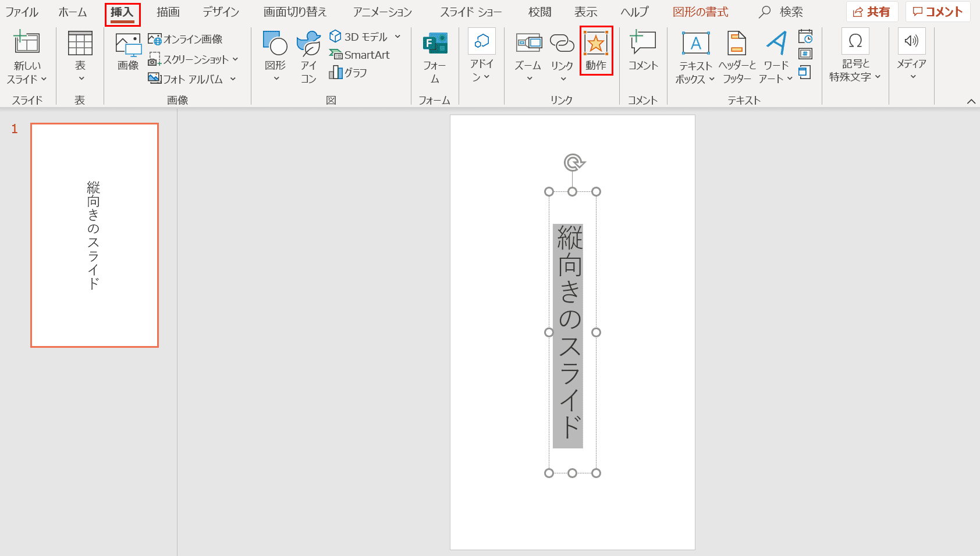Switch to the Design (デザイン) tab

[221, 12]
